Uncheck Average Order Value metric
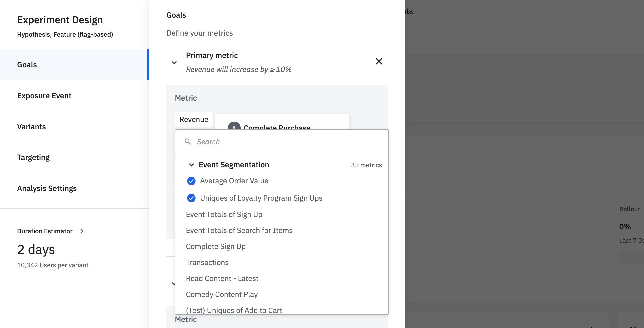 (x=191, y=181)
